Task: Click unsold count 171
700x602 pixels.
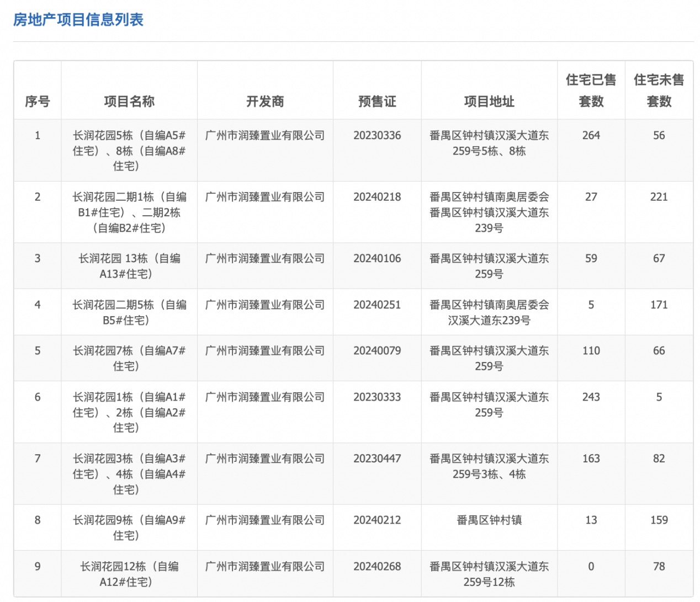Action: coord(659,305)
